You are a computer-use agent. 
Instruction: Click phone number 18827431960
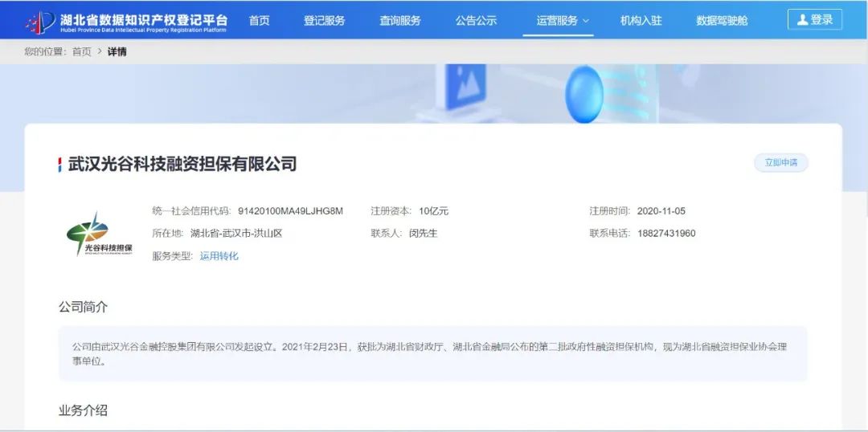(x=666, y=234)
